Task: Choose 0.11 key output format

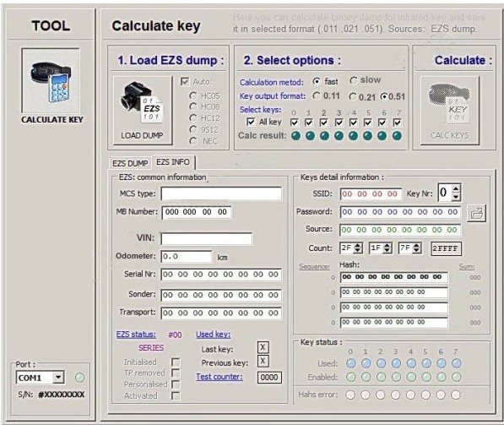Action: pos(317,95)
